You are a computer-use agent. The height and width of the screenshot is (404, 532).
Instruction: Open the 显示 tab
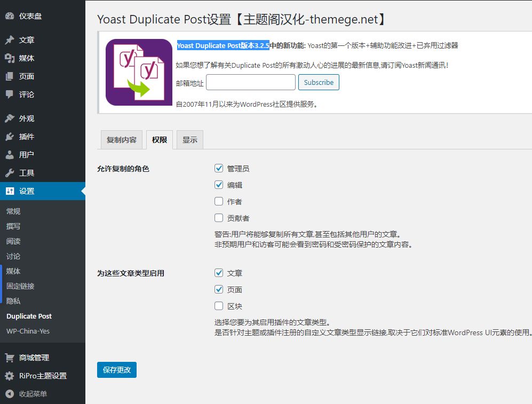(x=190, y=140)
